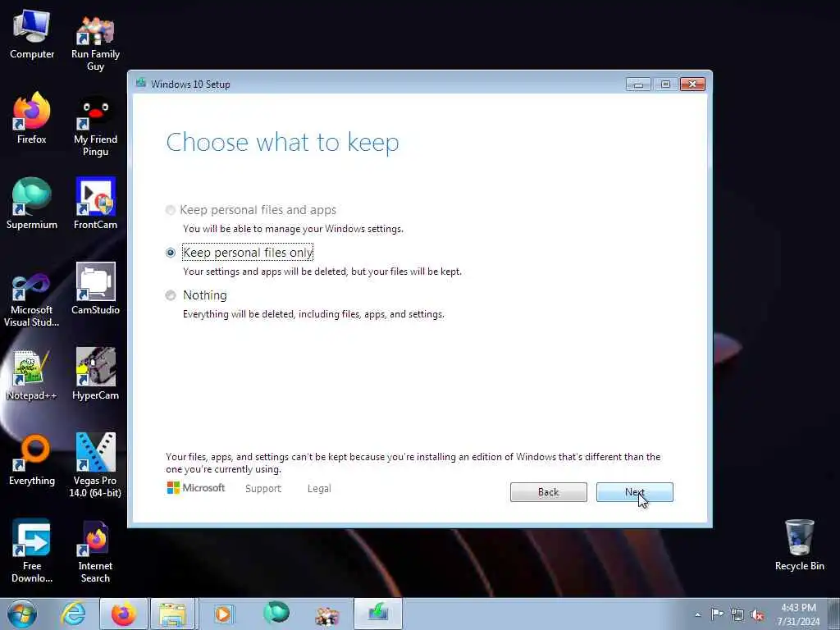The height and width of the screenshot is (630, 840).
Task: Close the Windows 10 Setup window
Action: [x=692, y=84]
